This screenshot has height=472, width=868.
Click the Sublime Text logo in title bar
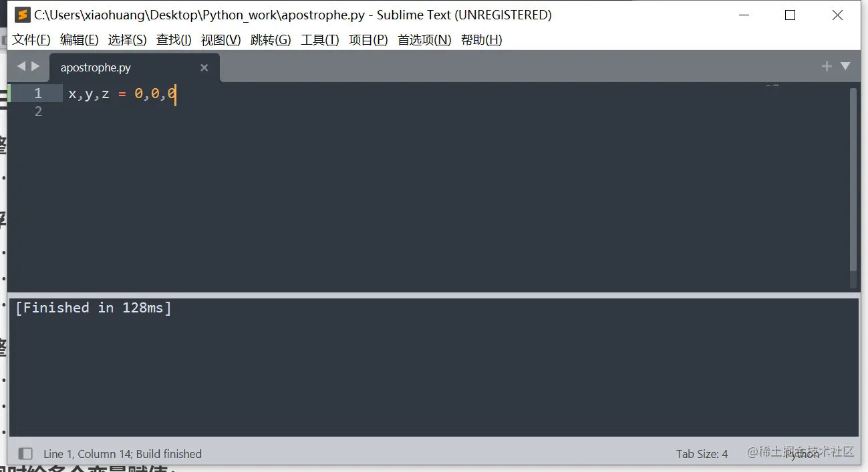[23, 15]
